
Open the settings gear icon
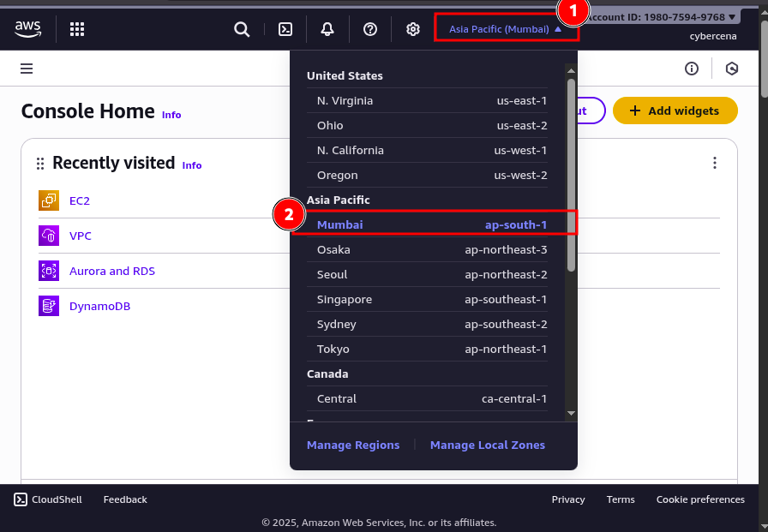[x=413, y=29]
